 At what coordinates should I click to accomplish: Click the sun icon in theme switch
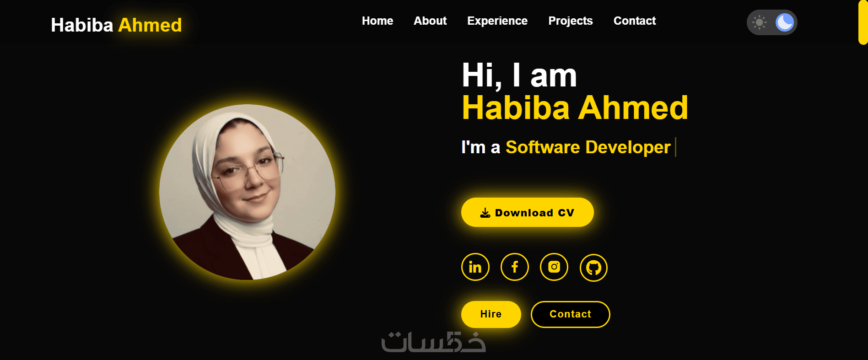click(759, 22)
